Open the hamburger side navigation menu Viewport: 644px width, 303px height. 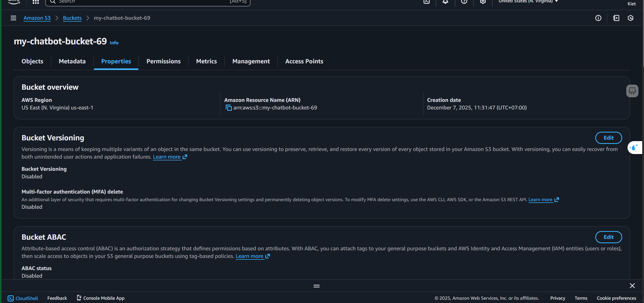[x=13, y=18]
